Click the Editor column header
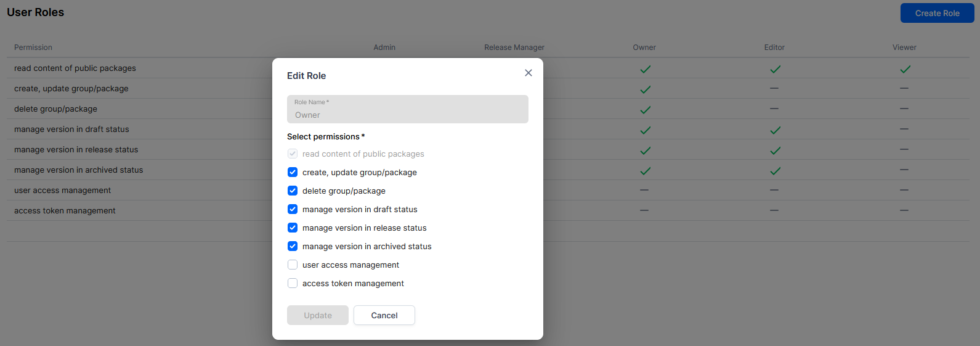The image size is (980, 346). click(x=774, y=47)
